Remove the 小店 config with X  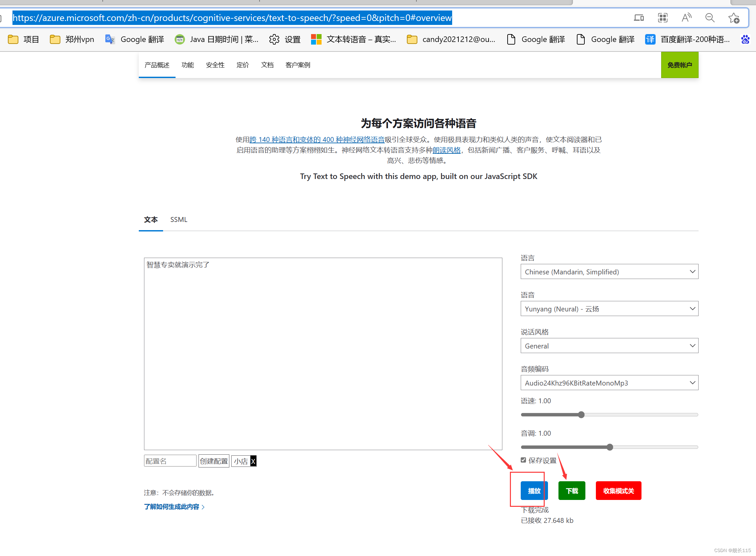click(x=253, y=461)
